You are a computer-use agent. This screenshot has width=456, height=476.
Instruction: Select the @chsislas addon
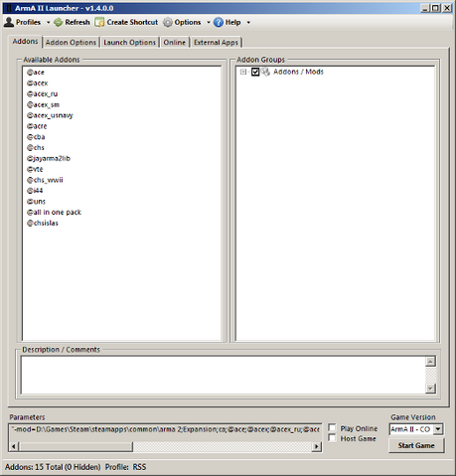[x=43, y=223]
